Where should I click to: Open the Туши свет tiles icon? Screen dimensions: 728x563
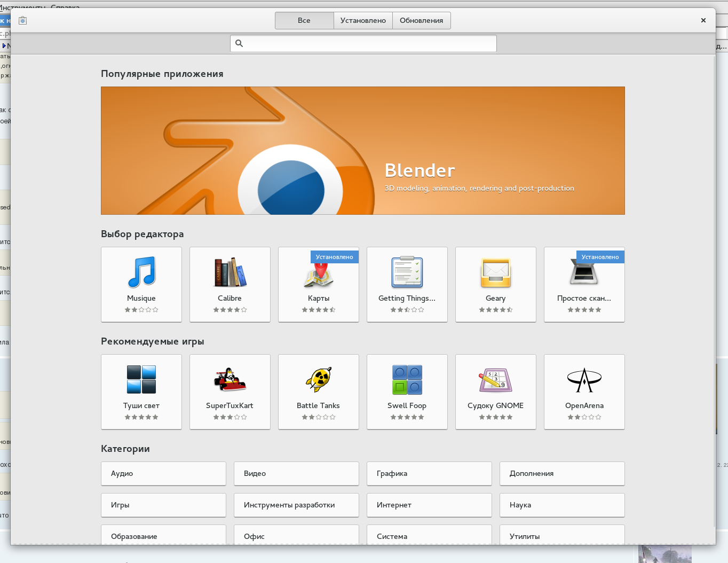click(x=141, y=379)
